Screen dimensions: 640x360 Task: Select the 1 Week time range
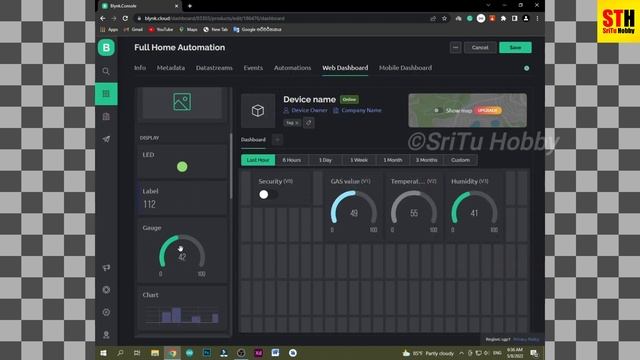pos(359,160)
